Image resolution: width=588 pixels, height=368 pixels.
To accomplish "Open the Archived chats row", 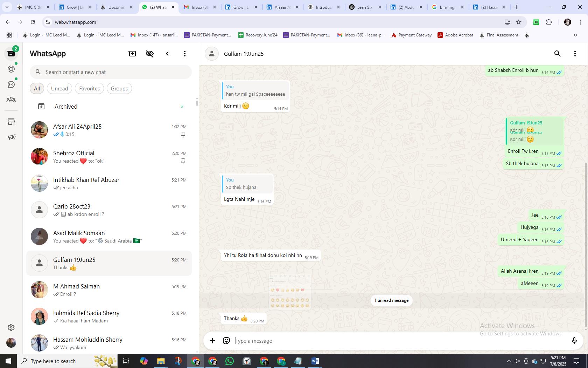I will 109,107.
